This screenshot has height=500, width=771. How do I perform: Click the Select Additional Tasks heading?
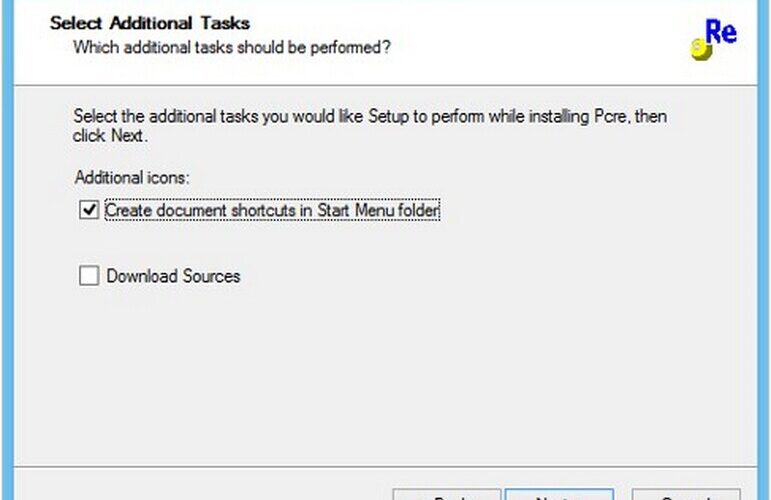coord(150,23)
